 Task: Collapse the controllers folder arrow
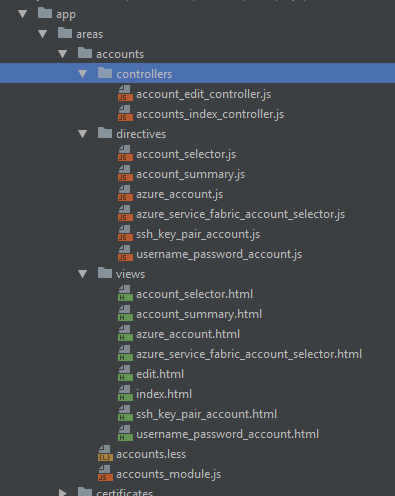pyautogui.click(x=83, y=74)
